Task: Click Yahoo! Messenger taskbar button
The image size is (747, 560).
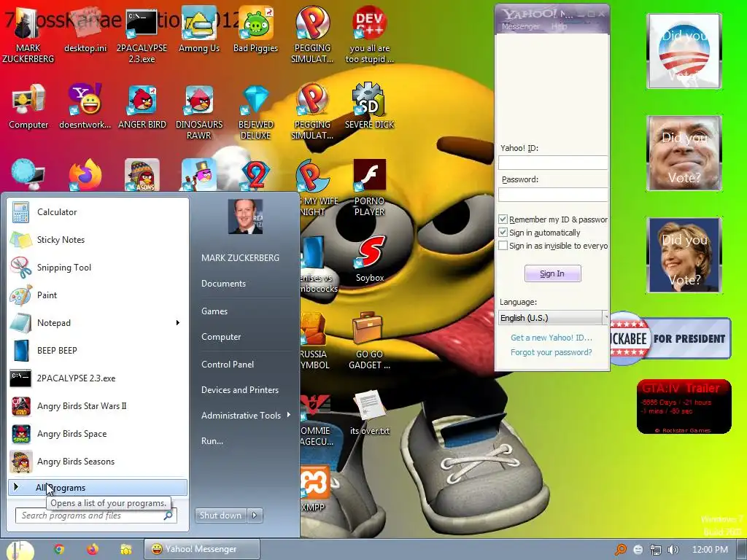Action: pos(202,549)
